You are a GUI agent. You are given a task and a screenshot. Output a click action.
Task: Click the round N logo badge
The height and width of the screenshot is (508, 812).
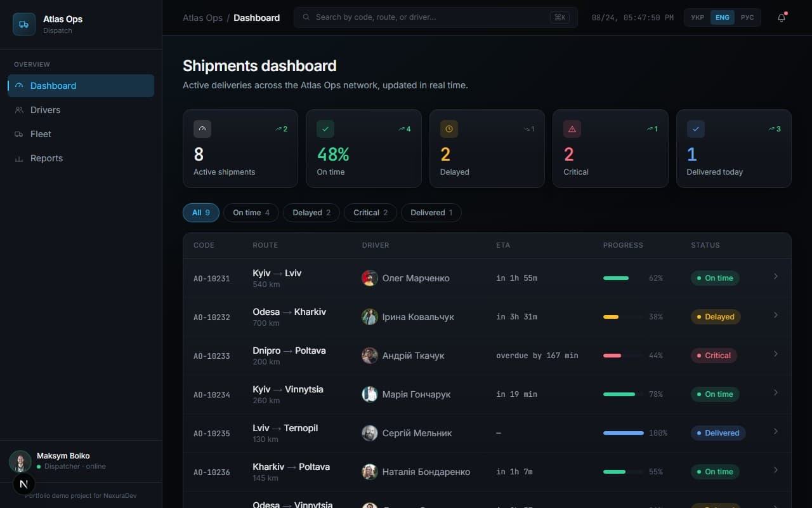[23, 484]
